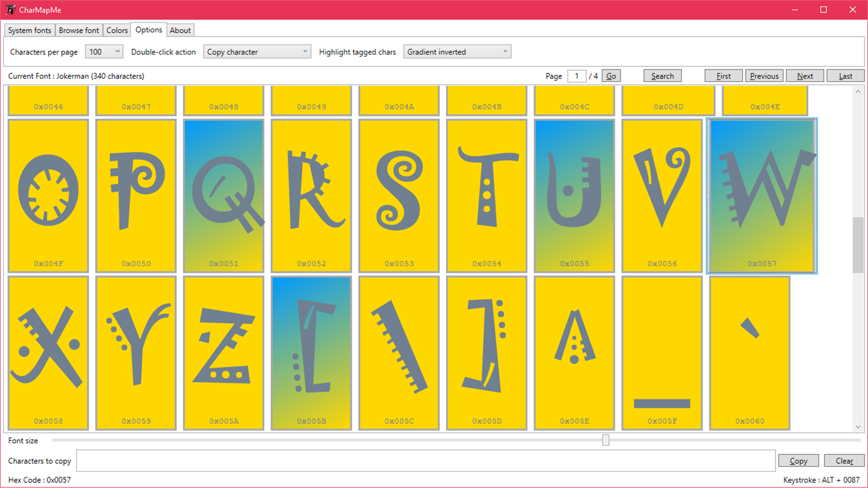Image resolution: width=868 pixels, height=488 pixels.
Task: Click the Current Font Jokerman label
Action: pyautogui.click(x=76, y=76)
